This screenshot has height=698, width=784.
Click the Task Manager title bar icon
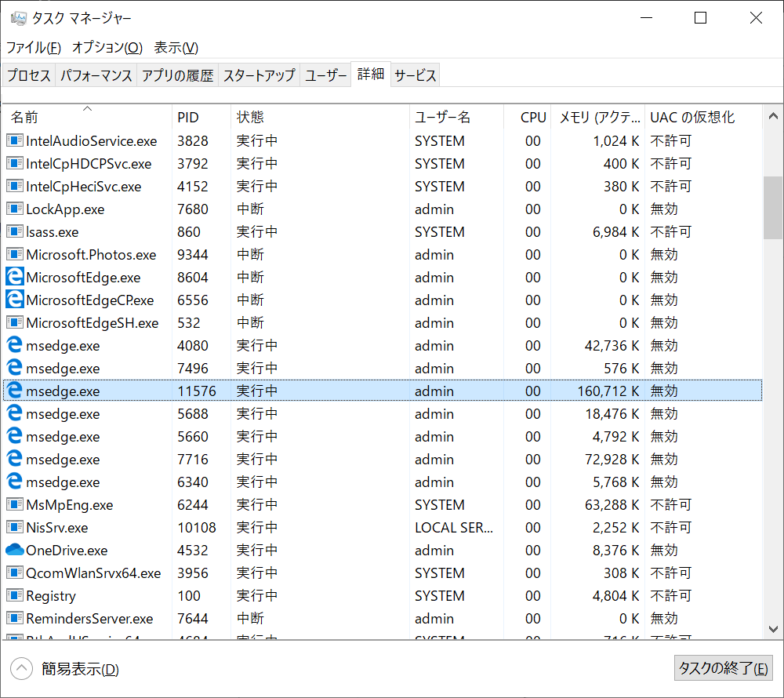click(18, 19)
